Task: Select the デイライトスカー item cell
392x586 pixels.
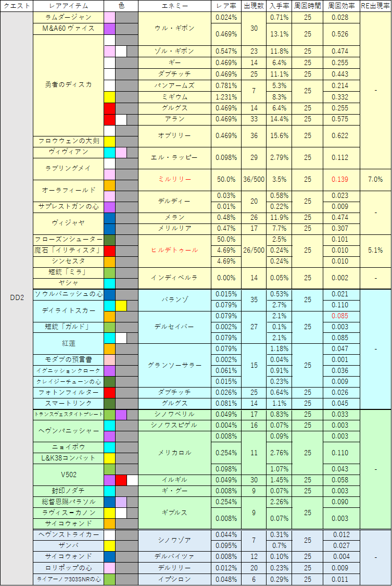Action: (68, 311)
